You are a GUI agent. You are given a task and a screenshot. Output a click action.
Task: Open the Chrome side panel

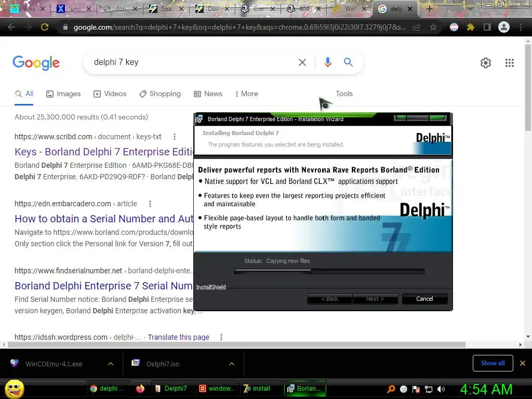[x=487, y=27]
